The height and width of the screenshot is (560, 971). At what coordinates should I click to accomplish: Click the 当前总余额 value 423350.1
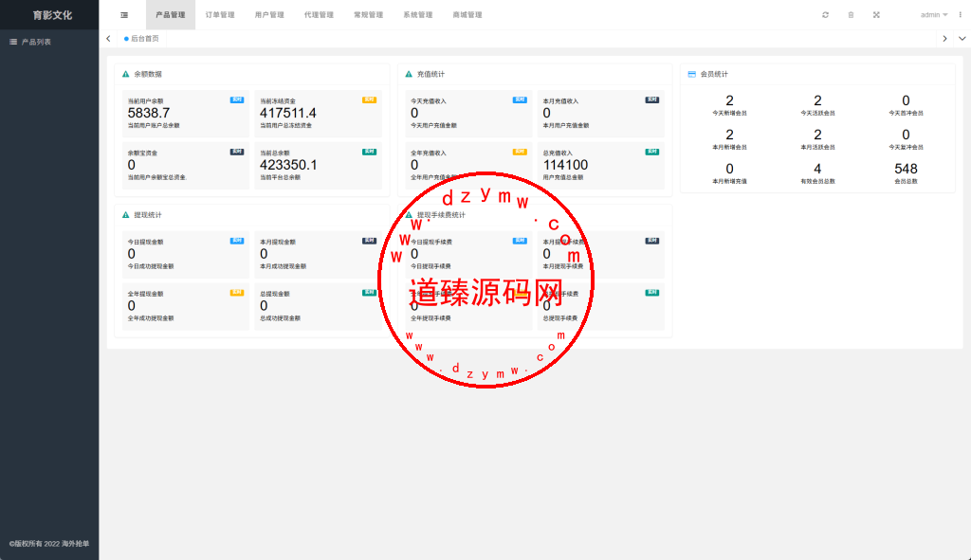pyautogui.click(x=288, y=165)
